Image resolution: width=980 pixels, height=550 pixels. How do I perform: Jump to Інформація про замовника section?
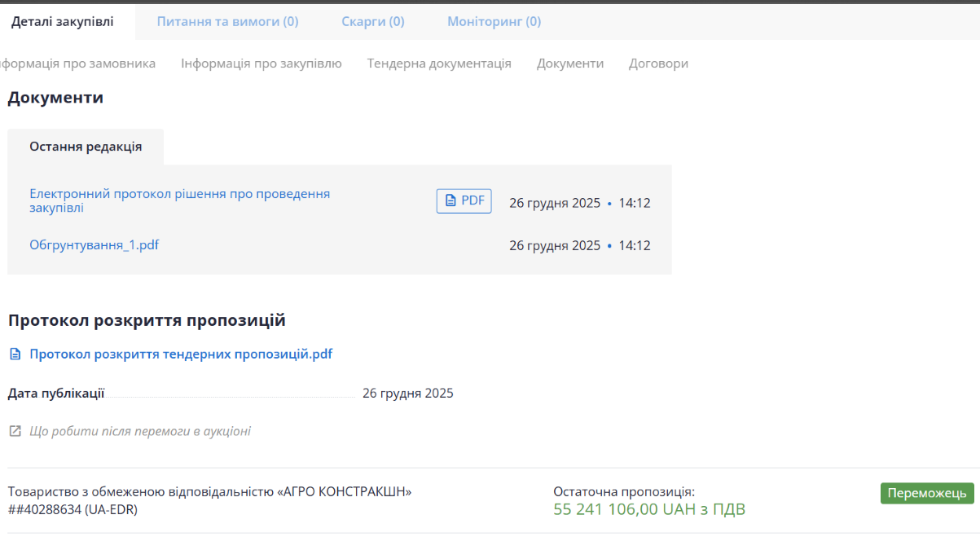tap(78, 64)
